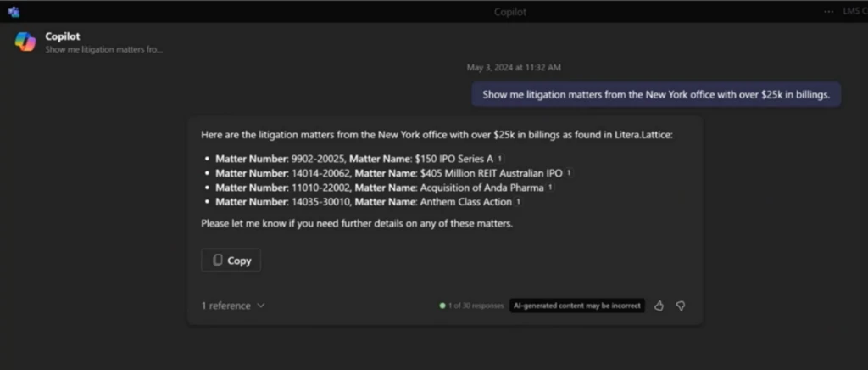Click the intro line mentioning Litera.Lattice

(437, 135)
